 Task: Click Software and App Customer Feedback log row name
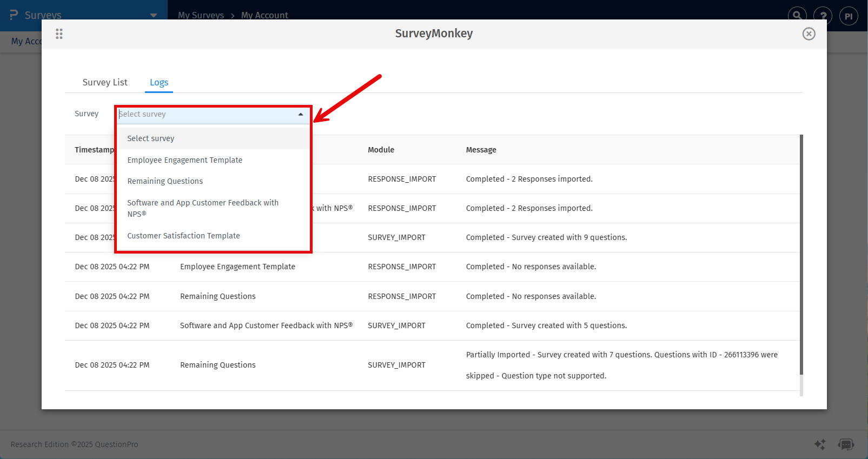point(266,325)
